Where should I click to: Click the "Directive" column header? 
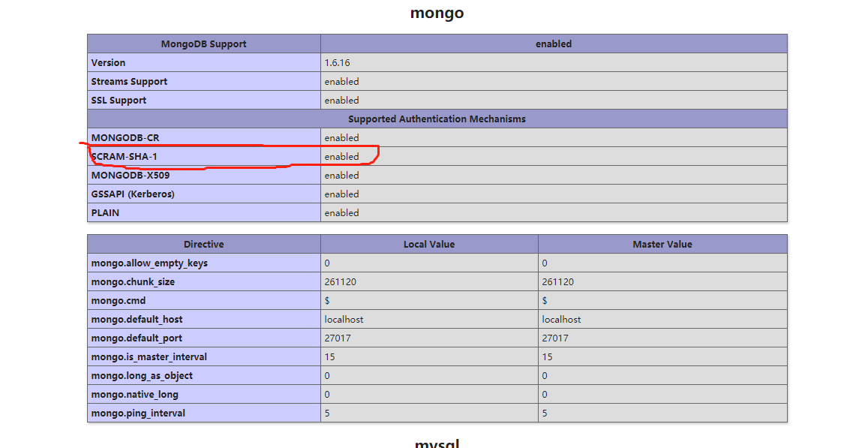click(204, 244)
